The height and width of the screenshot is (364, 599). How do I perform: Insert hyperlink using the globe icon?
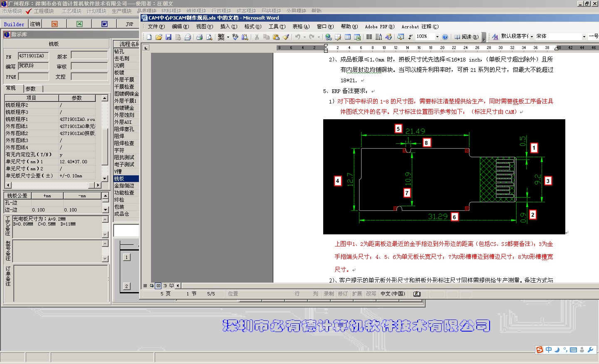click(328, 37)
